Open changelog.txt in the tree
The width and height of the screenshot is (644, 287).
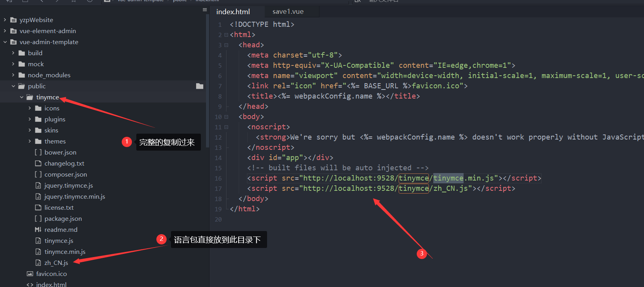(x=64, y=163)
